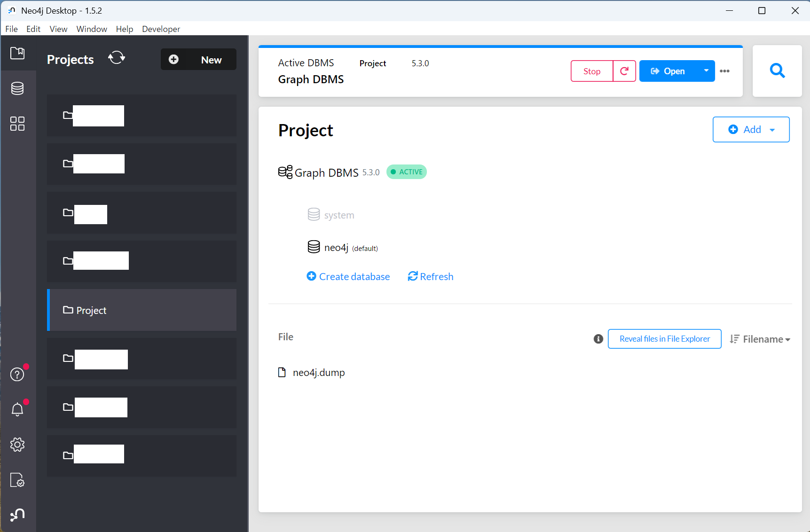Open the DBMSs sidebar panel
Image resolution: width=810 pixels, height=532 pixels.
[x=17, y=88]
